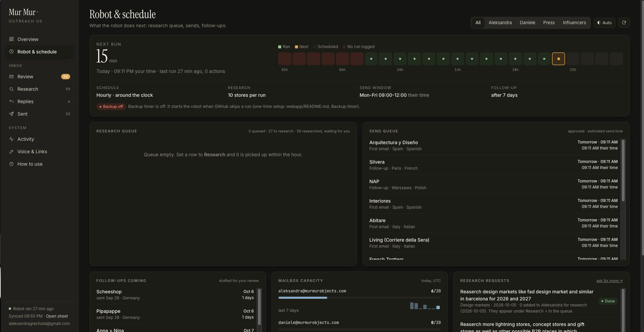Click the Send Queue scrollbar
This screenshot has height=332, width=644.
click(623, 170)
